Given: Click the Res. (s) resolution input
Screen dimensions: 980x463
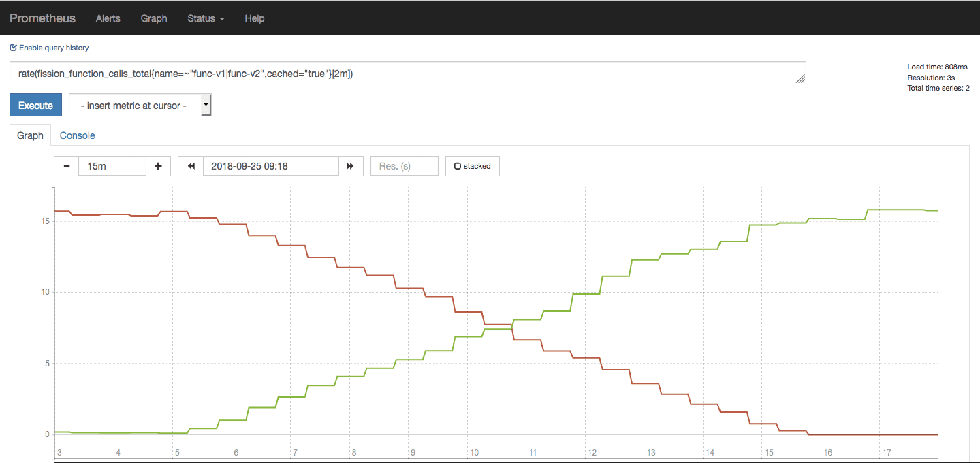Looking at the screenshot, I should click(x=404, y=166).
